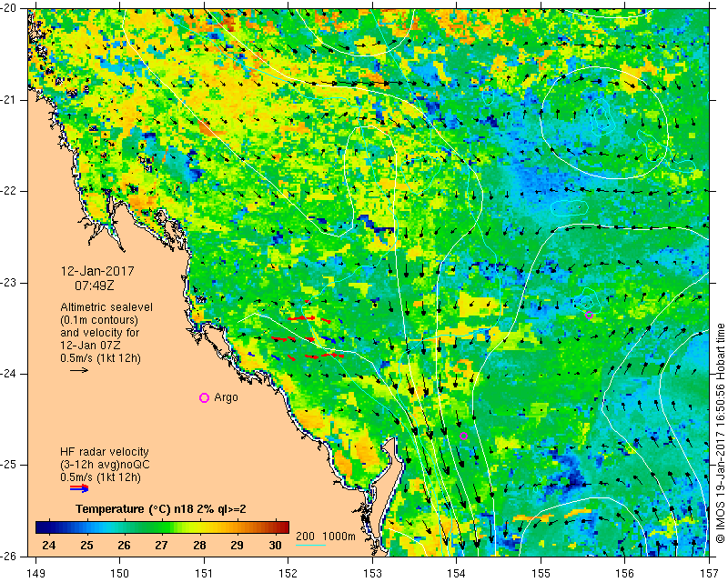Click the 'HF radar velocity' label
The width and height of the screenshot is (728, 582).
tap(105, 452)
